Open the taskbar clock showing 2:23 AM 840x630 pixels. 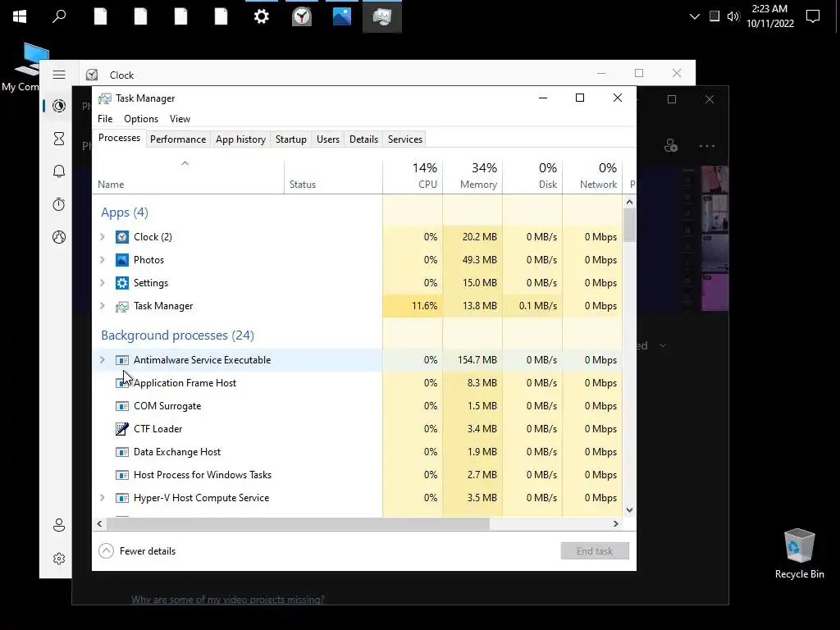click(769, 16)
